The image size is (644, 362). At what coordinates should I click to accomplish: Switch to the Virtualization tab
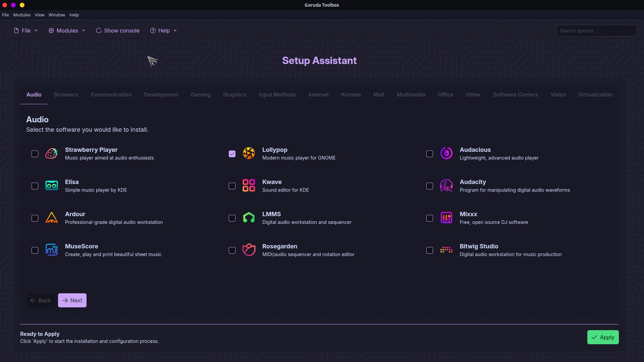click(595, 95)
